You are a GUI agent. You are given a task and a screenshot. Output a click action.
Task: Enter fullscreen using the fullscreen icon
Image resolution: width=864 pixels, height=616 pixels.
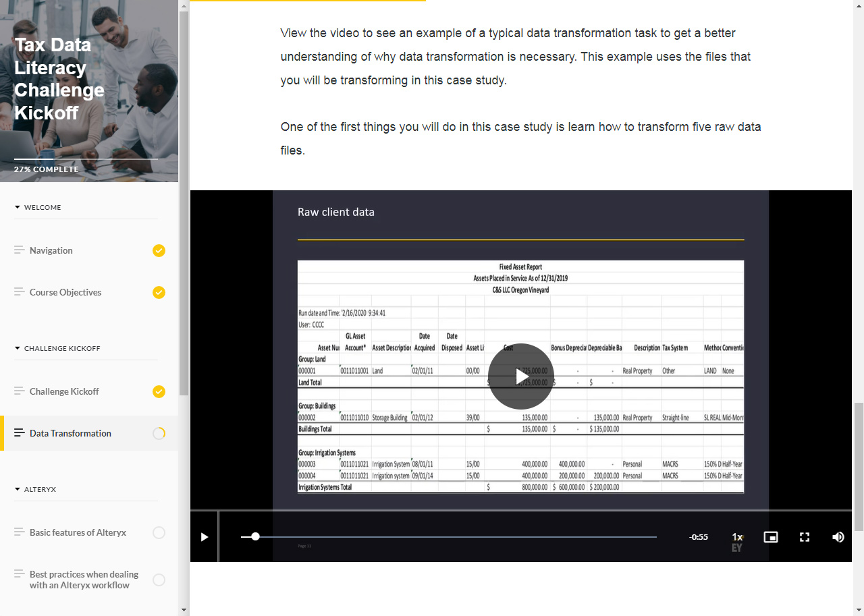click(x=805, y=537)
